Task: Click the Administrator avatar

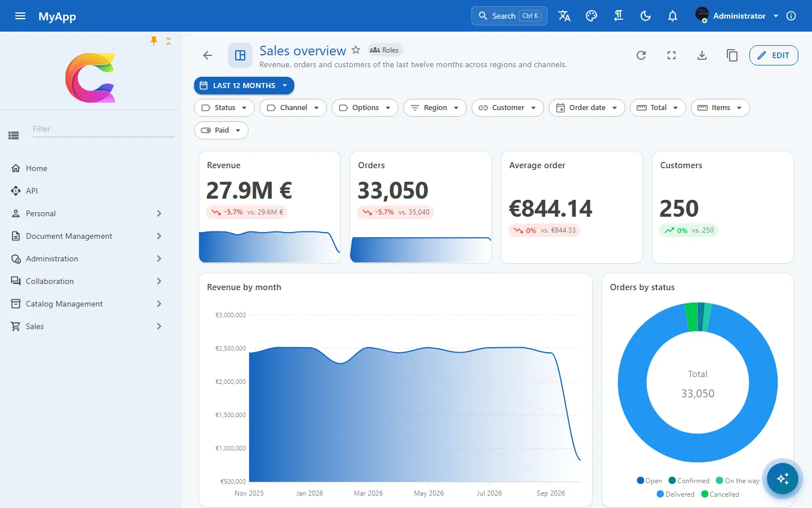Action: tap(702, 15)
